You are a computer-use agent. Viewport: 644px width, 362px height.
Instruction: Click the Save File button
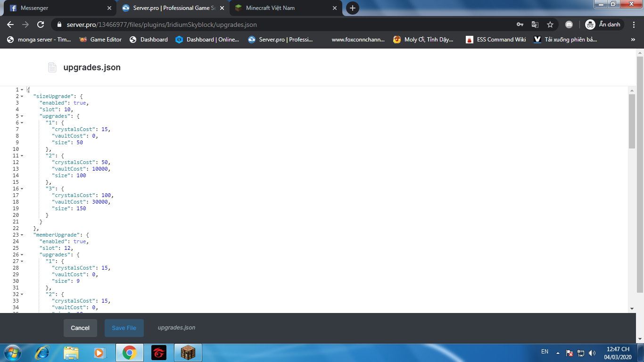[x=124, y=328]
